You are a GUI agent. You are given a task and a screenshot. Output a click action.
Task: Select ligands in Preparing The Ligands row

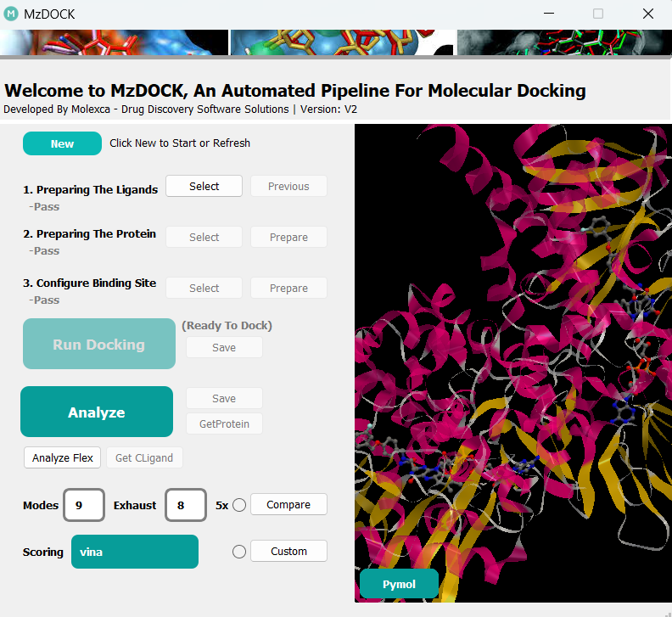204,186
